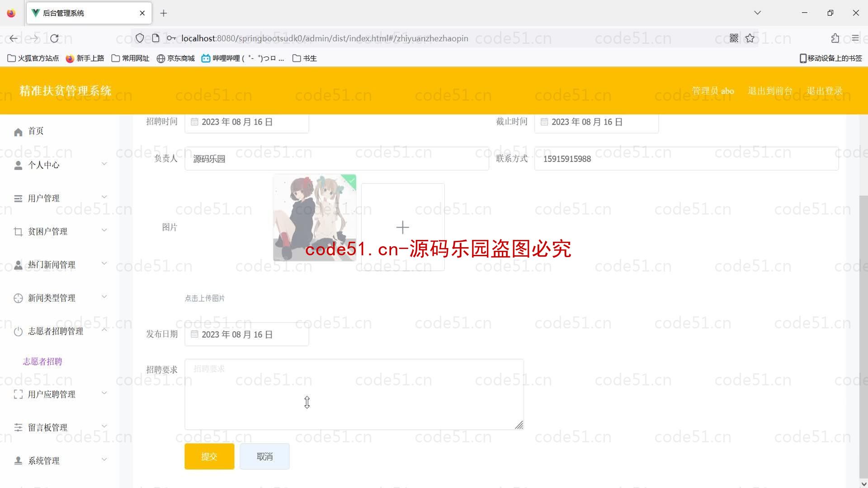Expand the 新闻类型管理 menu chevron
868x488 pixels.
pyautogui.click(x=104, y=297)
